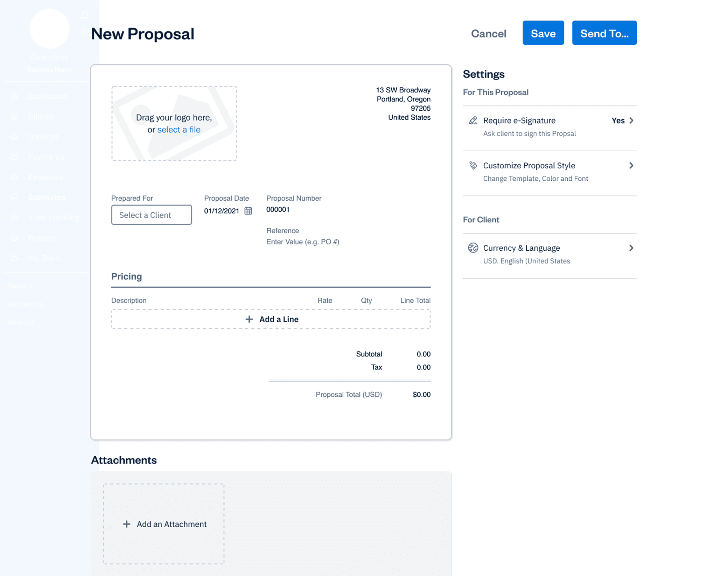Click the e-Signature pen icon

473,121
